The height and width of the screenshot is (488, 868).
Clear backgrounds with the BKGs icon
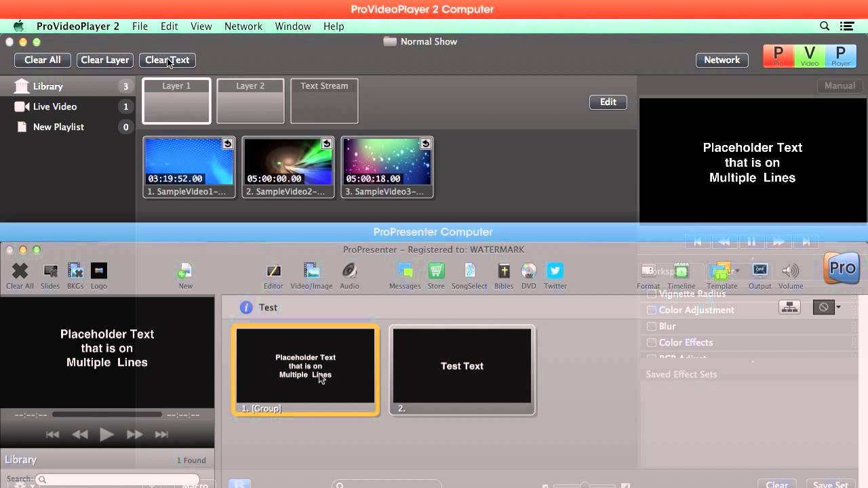[75, 271]
